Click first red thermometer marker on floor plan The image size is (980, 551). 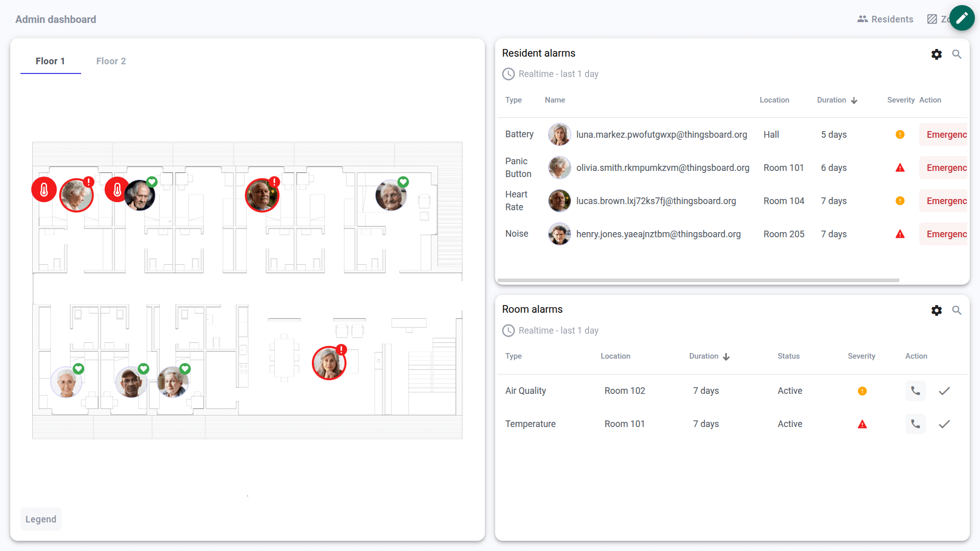pos(44,190)
